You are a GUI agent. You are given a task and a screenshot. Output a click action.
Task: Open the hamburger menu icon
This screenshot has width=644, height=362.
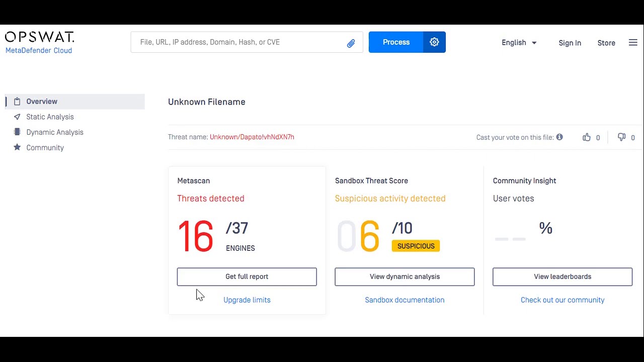click(x=633, y=43)
